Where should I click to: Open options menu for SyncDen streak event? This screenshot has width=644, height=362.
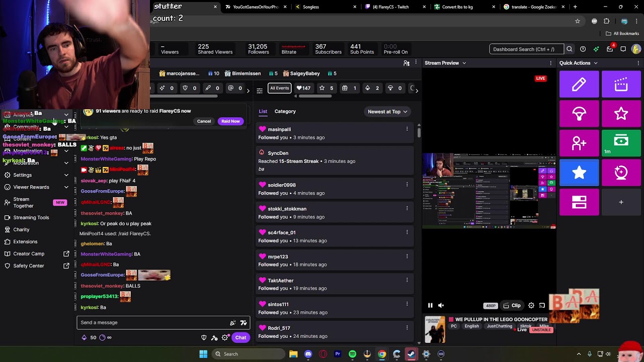point(407,153)
